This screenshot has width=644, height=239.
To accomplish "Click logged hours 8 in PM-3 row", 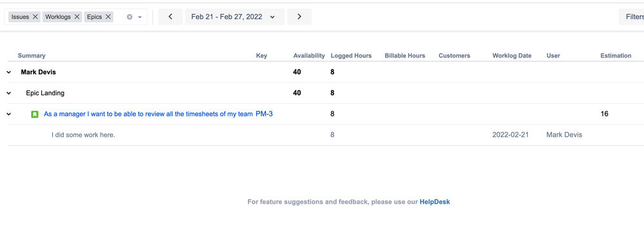I will click(332, 114).
